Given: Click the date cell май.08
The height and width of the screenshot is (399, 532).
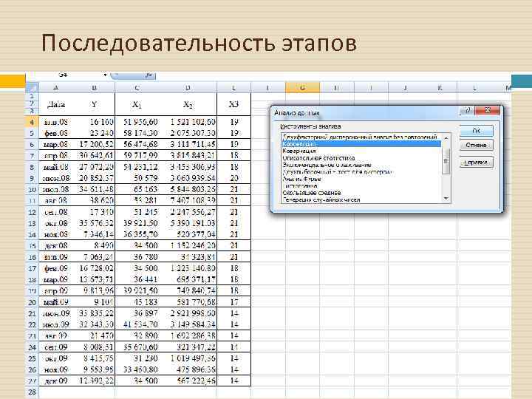Looking at the screenshot, I should (x=56, y=167).
